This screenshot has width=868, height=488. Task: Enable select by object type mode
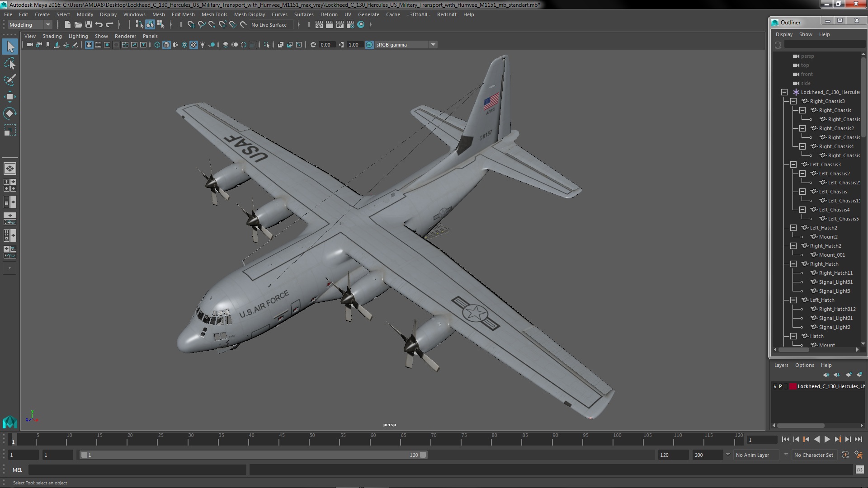click(x=150, y=25)
